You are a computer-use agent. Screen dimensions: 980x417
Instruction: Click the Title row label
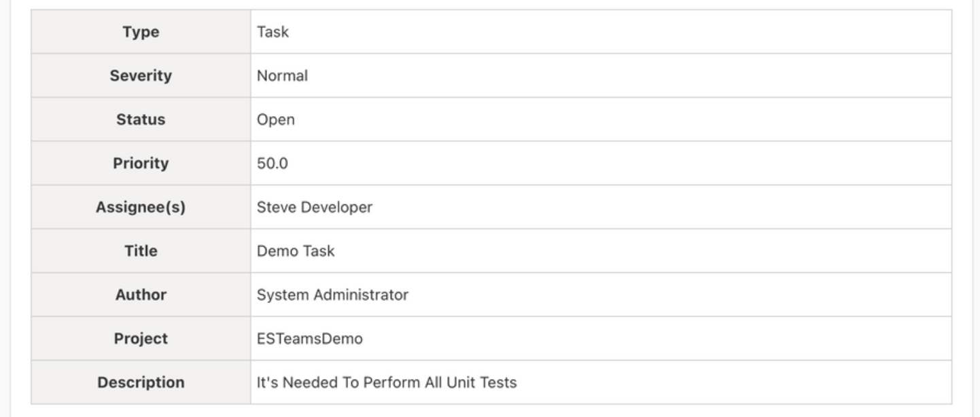click(141, 251)
